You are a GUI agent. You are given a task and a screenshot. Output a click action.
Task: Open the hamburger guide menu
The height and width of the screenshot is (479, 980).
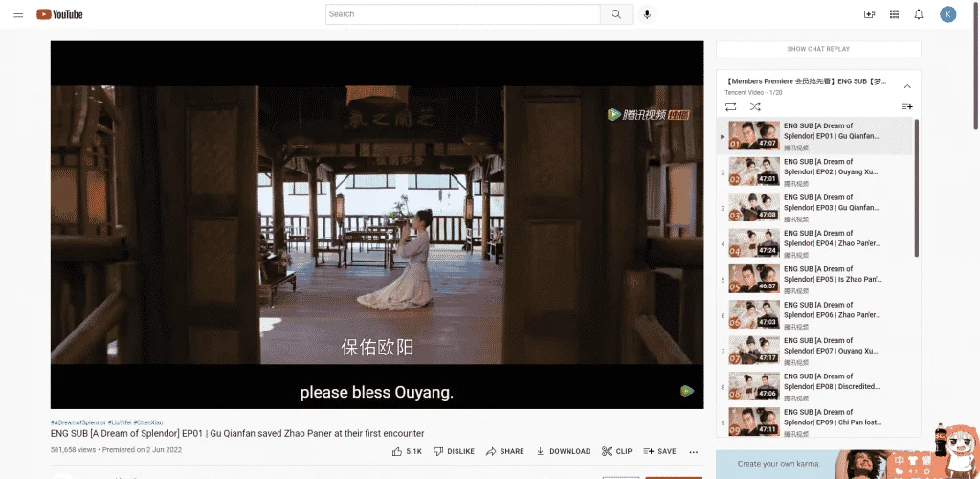tap(18, 13)
